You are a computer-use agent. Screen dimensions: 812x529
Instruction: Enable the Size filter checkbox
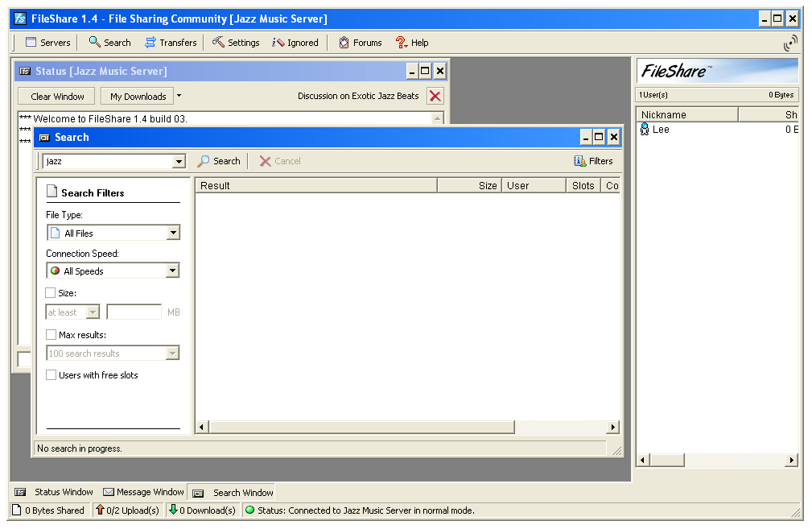(51, 293)
